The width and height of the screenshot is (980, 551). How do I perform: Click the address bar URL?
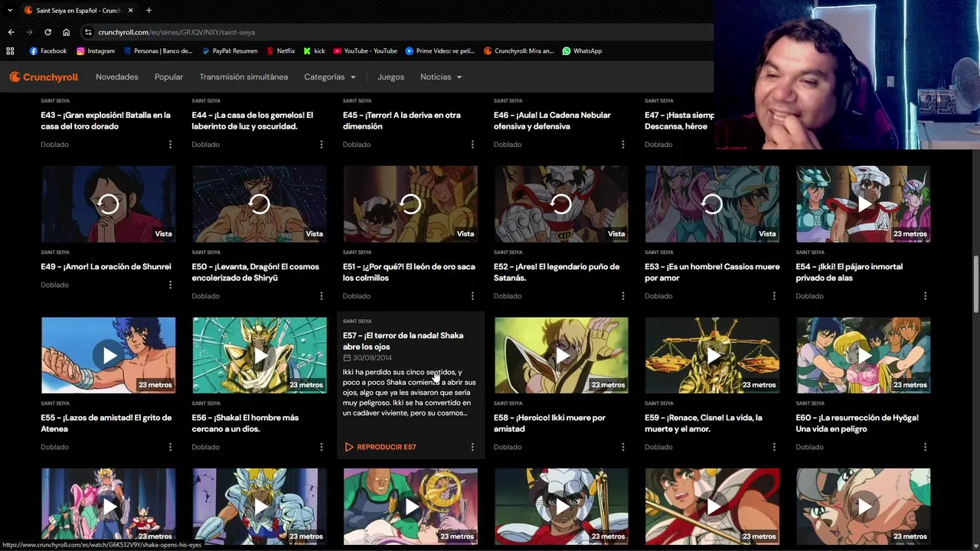[177, 32]
